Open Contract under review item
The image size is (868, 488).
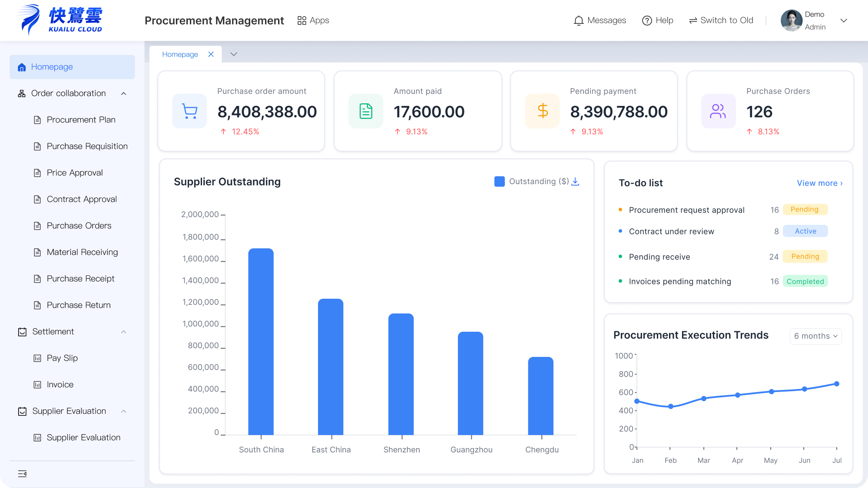pyautogui.click(x=672, y=231)
